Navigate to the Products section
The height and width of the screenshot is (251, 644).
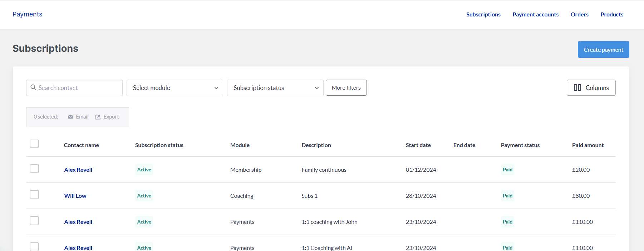click(611, 15)
